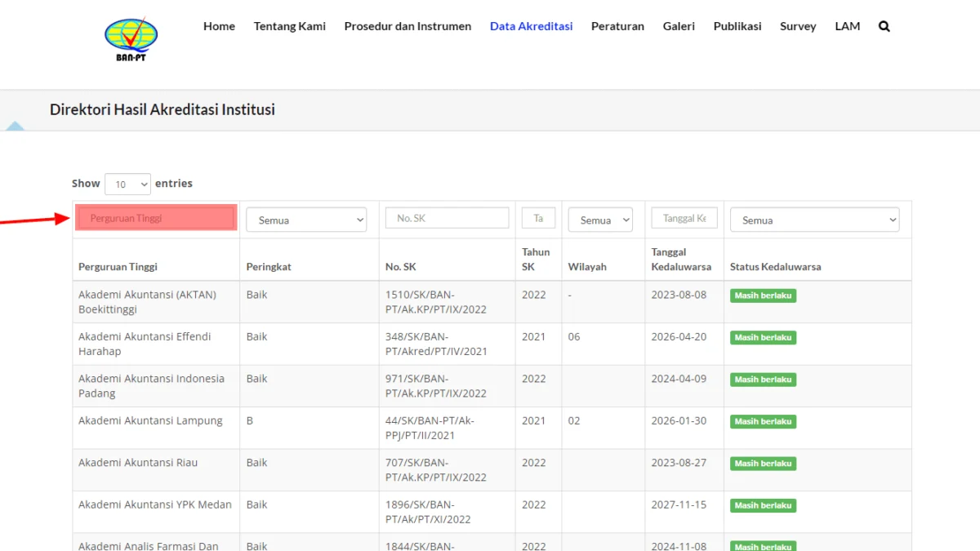This screenshot has width=980, height=551.
Task: Open Galeri menu
Action: [x=679, y=26]
